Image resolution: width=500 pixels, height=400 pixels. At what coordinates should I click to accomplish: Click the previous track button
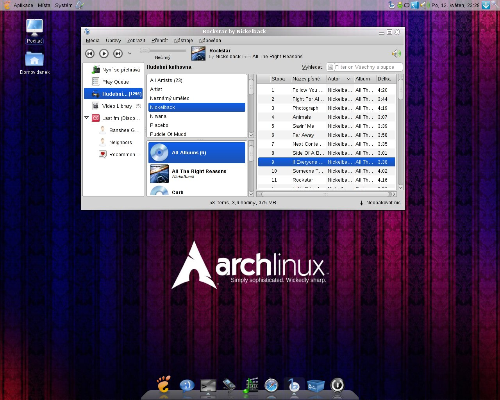(90, 53)
